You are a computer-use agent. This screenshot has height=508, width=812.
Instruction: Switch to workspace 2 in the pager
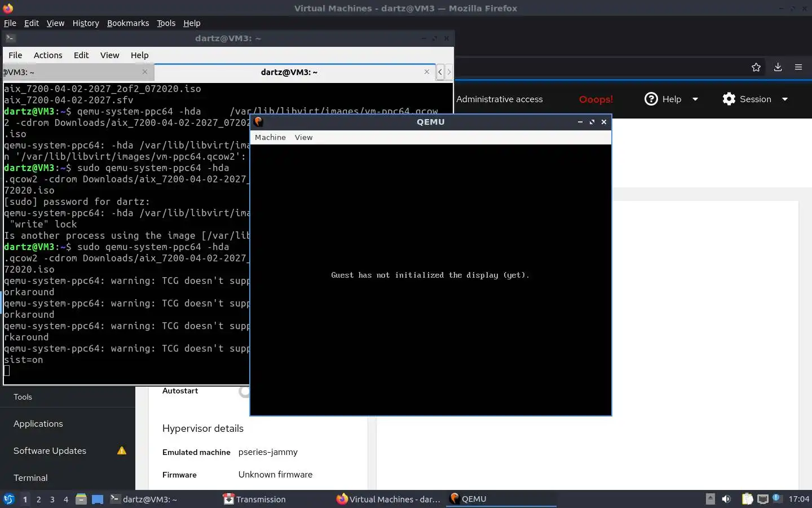coord(38,499)
